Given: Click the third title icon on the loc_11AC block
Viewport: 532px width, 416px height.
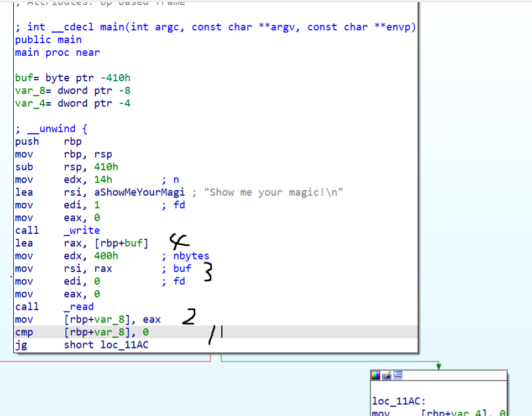Looking at the screenshot, I should pos(398,376).
